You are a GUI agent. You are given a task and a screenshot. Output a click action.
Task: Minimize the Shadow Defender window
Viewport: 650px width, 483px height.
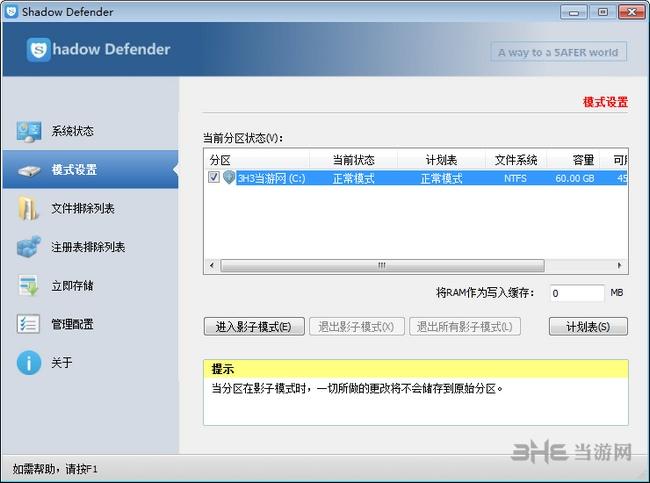click(x=574, y=12)
